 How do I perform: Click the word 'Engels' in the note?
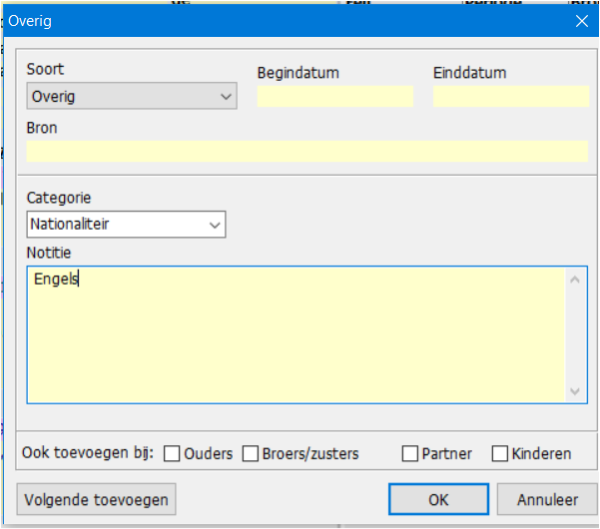tap(55, 279)
